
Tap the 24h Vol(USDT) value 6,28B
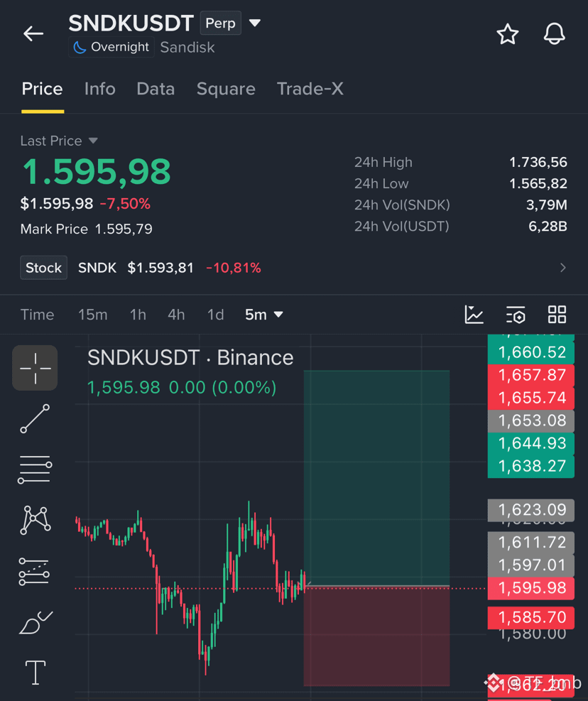[x=548, y=227]
